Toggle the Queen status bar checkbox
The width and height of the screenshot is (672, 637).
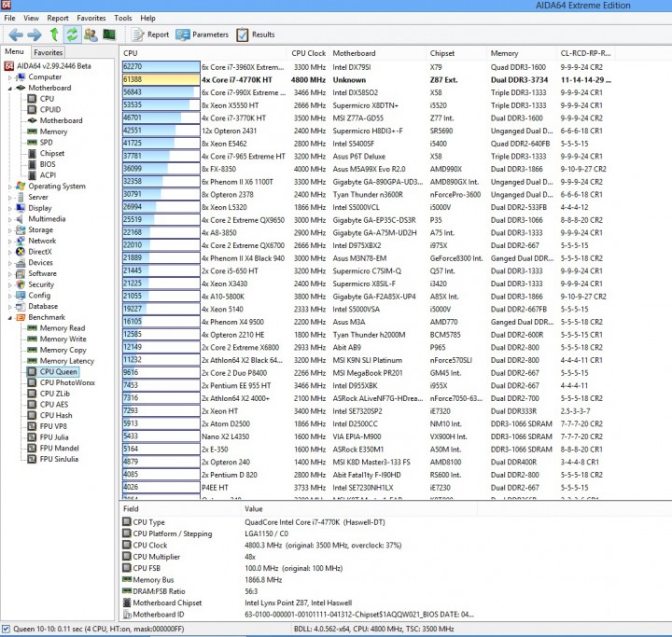coord(6,629)
